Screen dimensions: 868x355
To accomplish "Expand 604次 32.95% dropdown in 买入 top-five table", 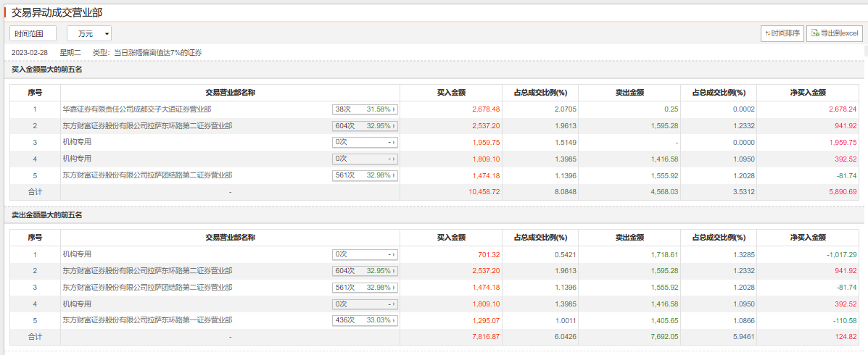I will coord(365,126).
